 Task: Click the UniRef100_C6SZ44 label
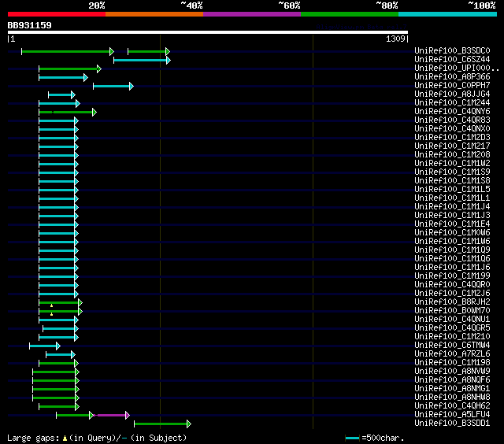pyautogui.click(x=452, y=59)
